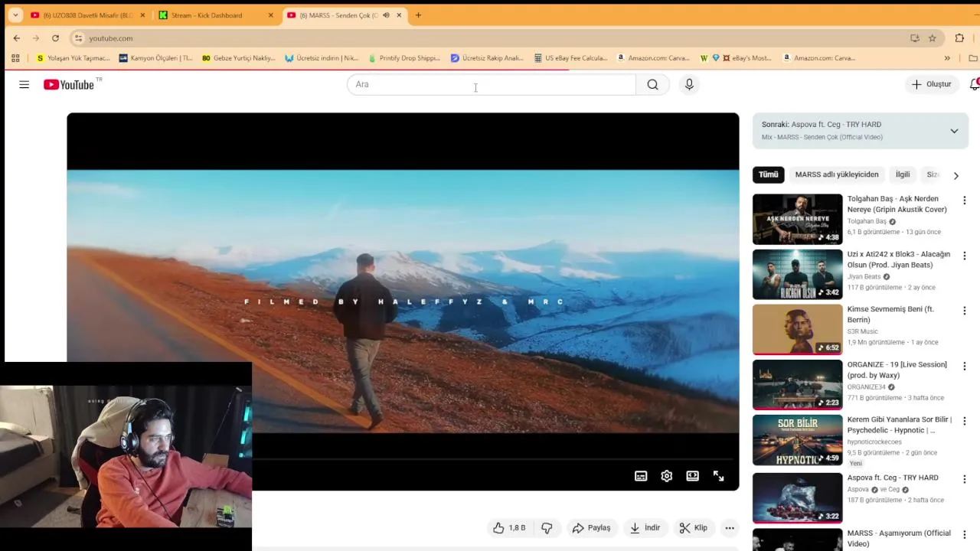Viewport: 980px width, 551px height.
Task: Toggle theater mode on the player
Action: tap(692, 476)
